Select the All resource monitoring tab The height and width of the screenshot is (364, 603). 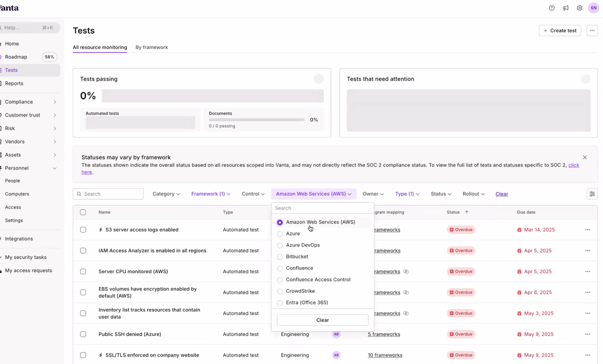point(100,47)
